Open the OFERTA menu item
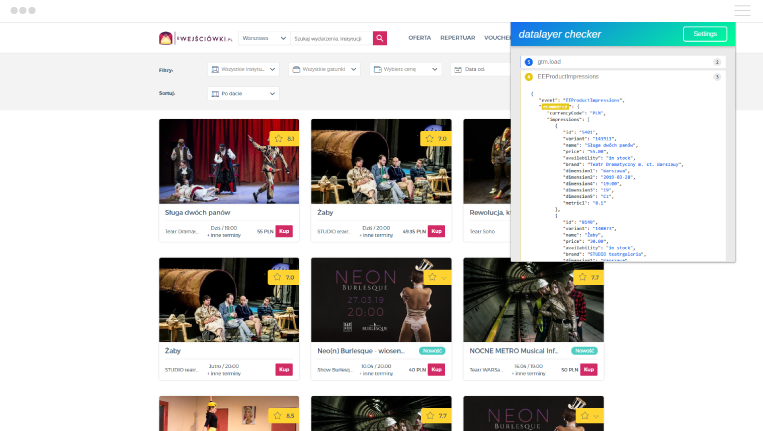 point(419,37)
